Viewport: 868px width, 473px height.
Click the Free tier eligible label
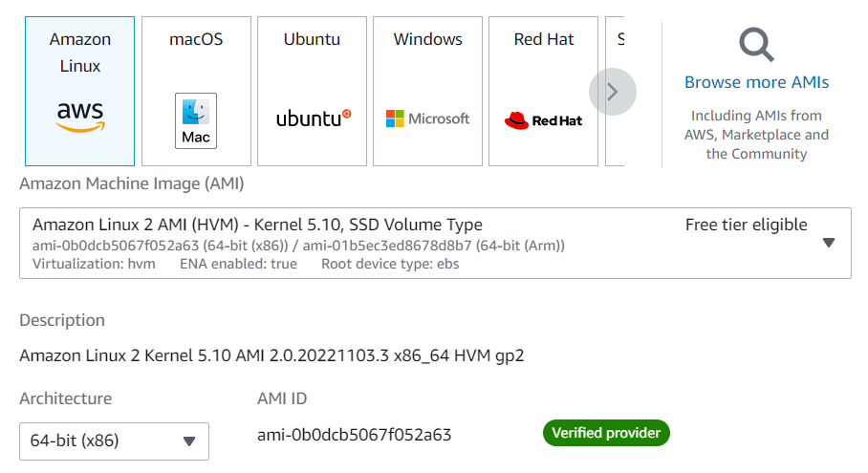click(x=746, y=226)
